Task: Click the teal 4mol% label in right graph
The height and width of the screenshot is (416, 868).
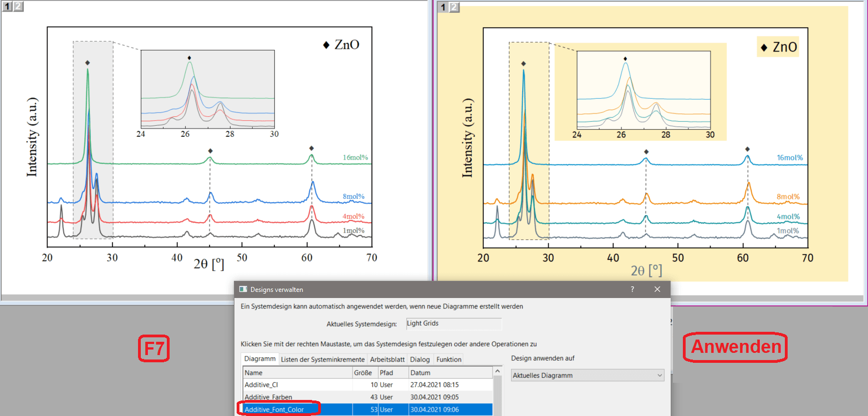Action: [x=788, y=217]
